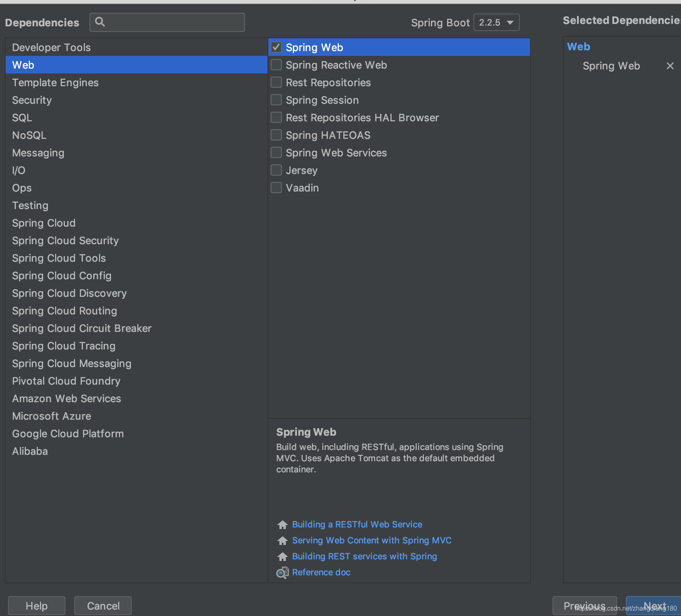This screenshot has height=616, width=681.
Task: Enable the Rest Repositories checkbox
Action: click(276, 82)
